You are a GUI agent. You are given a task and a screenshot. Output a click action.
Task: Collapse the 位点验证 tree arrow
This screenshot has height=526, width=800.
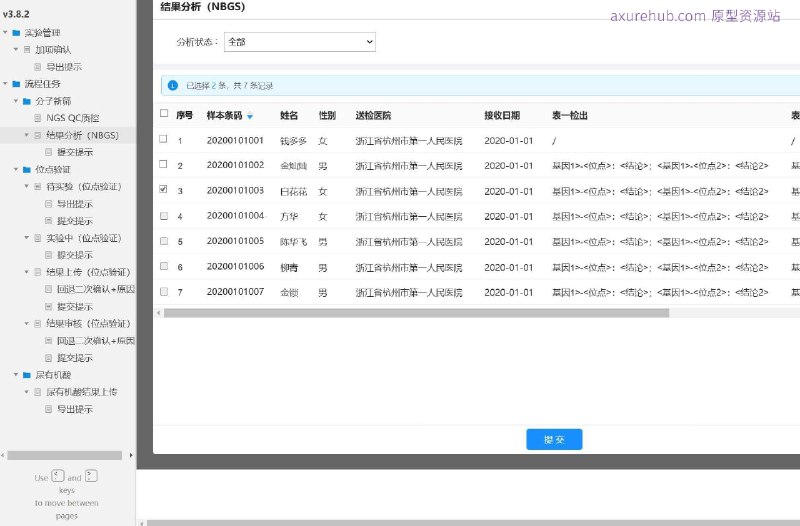pyautogui.click(x=16, y=169)
